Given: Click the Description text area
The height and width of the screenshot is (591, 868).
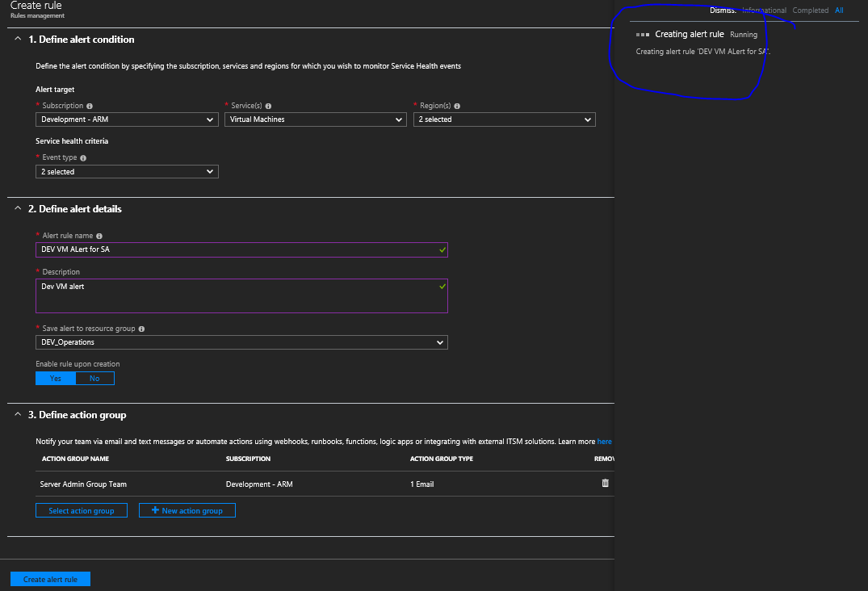Looking at the screenshot, I should pos(241,296).
